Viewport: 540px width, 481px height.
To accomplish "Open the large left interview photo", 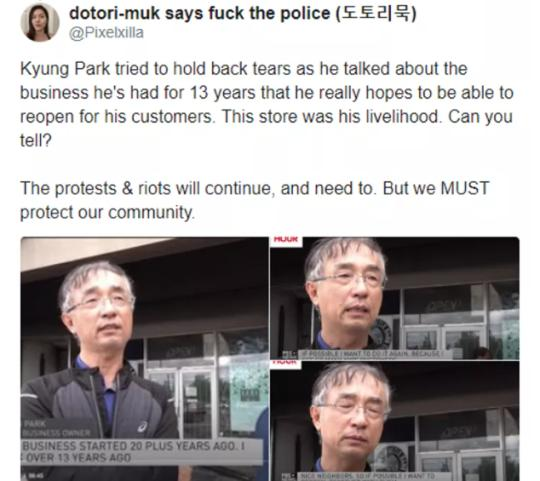I will 144,359.
